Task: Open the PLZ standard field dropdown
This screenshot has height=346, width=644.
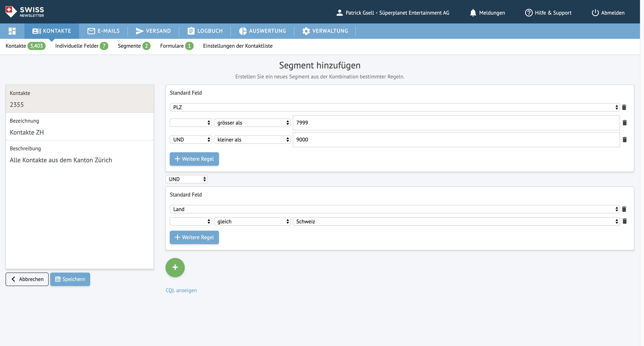Action: [394, 107]
